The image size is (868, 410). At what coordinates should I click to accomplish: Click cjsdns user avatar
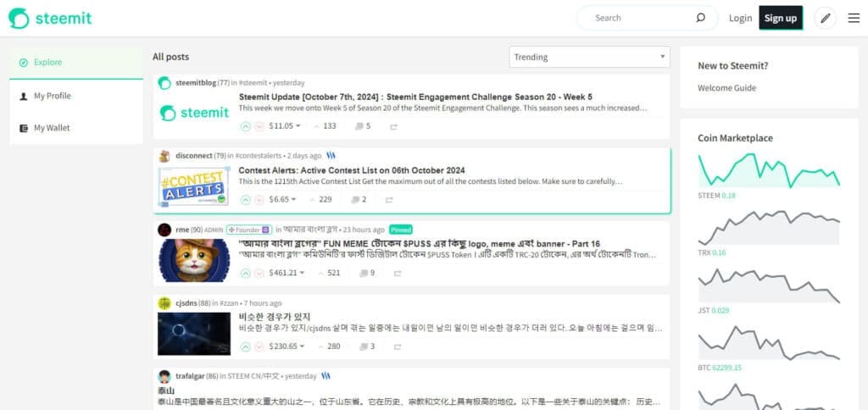(x=164, y=303)
